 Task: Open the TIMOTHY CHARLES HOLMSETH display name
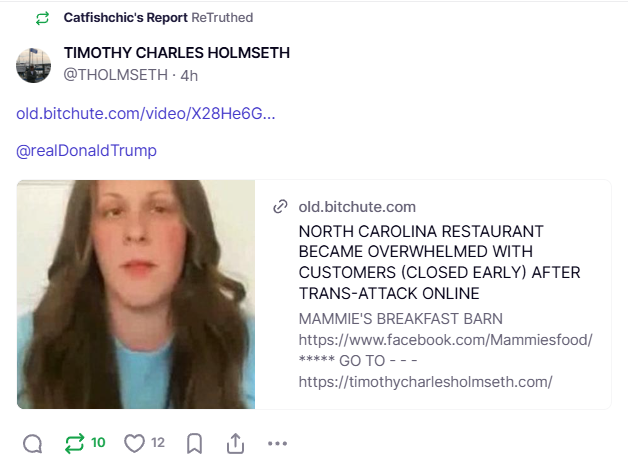(177, 53)
